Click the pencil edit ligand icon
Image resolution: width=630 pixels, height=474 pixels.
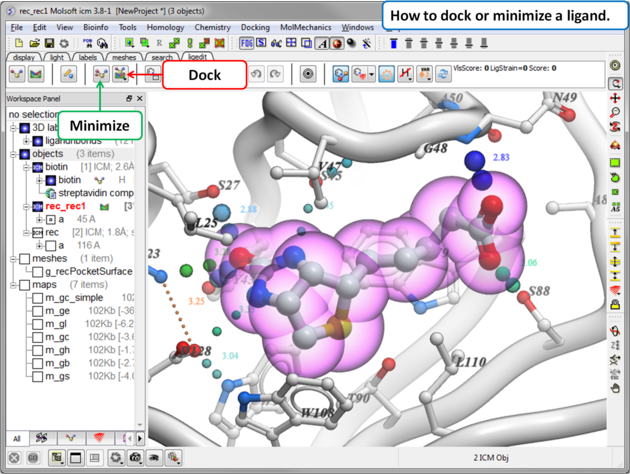pos(69,74)
